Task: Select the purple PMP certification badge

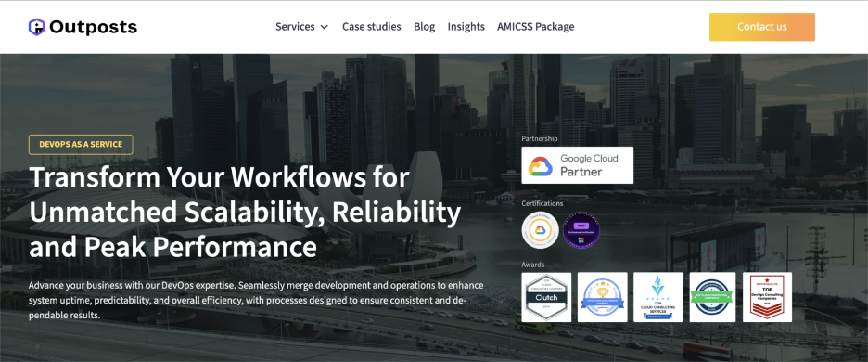Action: (x=581, y=230)
